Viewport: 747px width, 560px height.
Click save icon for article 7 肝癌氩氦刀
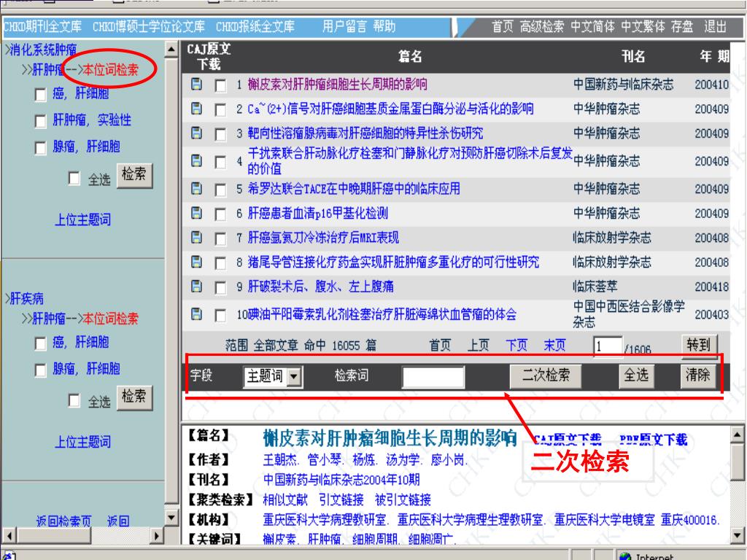[x=196, y=237]
